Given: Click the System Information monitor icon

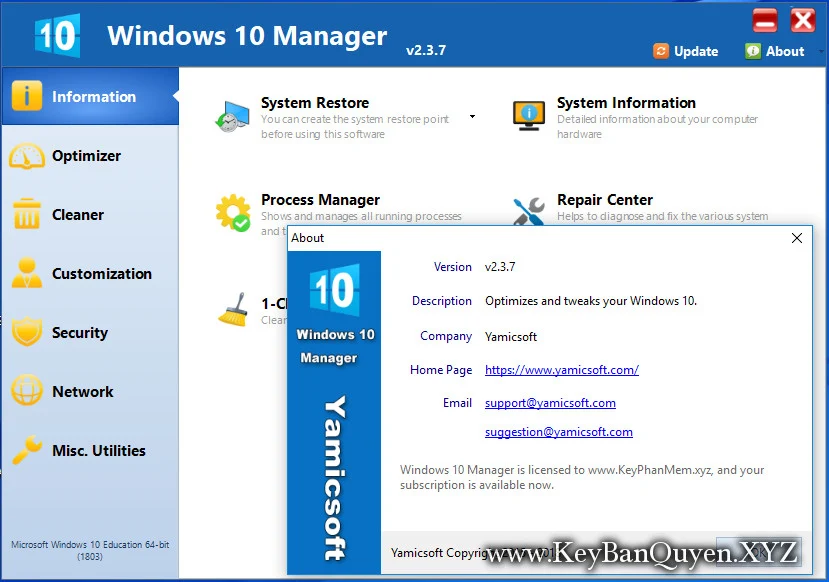Looking at the screenshot, I should pyautogui.click(x=529, y=116).
